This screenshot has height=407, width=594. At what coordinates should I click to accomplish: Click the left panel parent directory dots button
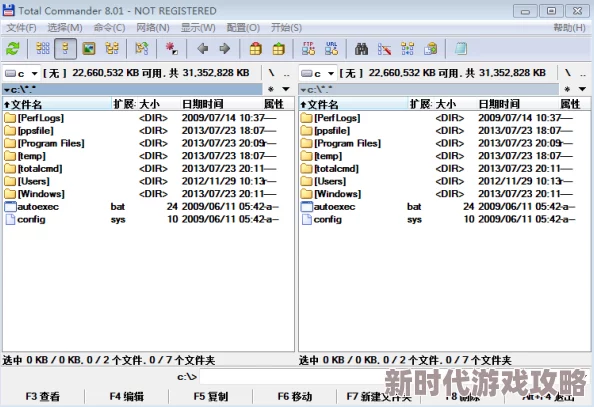[286, 73]
